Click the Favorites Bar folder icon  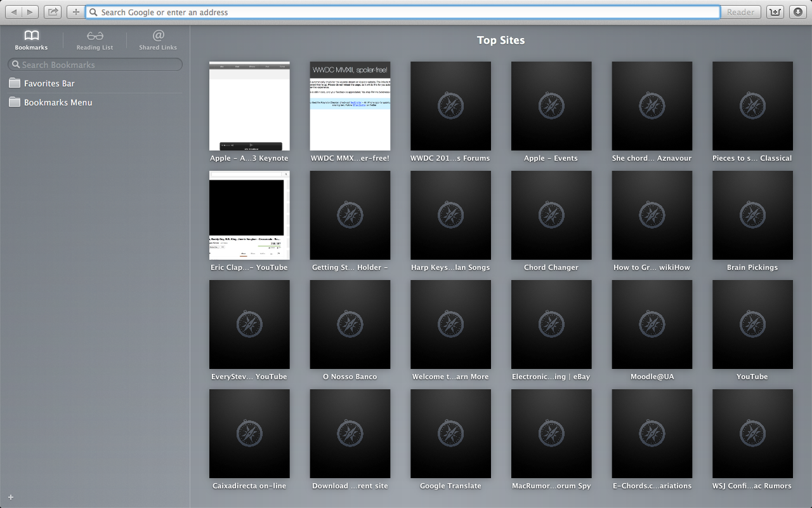pyautogui.click(x=15, y=83)
